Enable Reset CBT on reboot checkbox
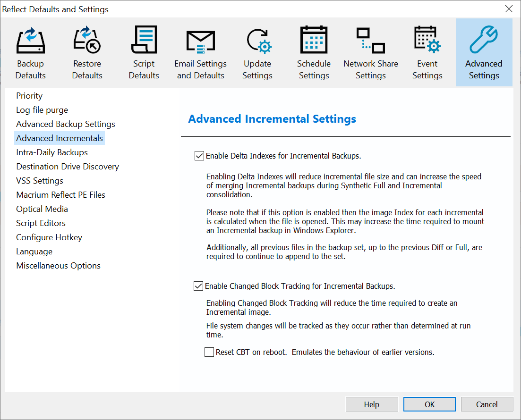The image size is (521, 420). [209, 352]
